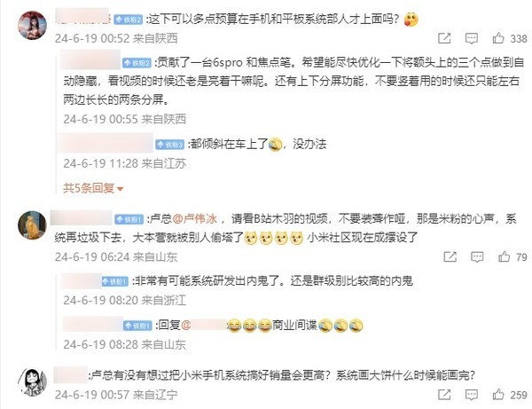Expand 共5条回复 replies
Image resolution: width=532 pixels, height=409 pixels.
(93, 188)
